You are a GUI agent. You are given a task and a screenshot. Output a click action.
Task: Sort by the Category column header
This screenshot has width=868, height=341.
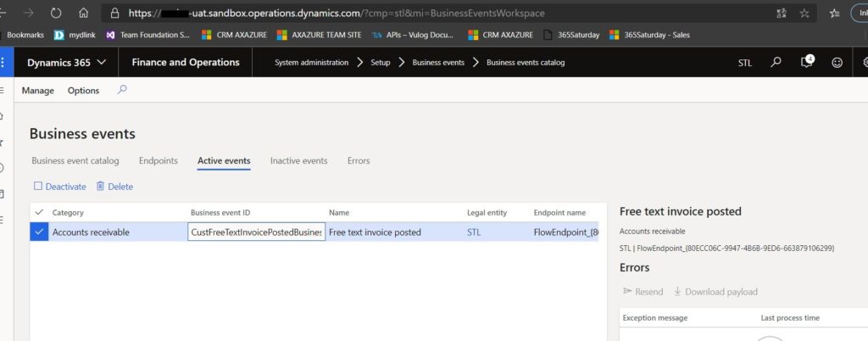coord(68,213)
